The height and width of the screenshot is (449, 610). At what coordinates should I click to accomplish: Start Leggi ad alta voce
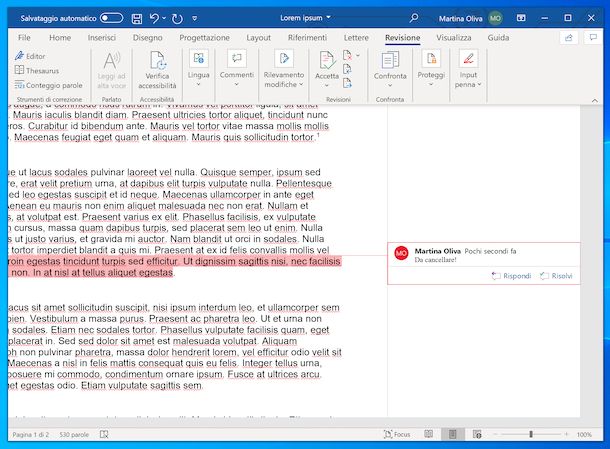click(111, 70)
